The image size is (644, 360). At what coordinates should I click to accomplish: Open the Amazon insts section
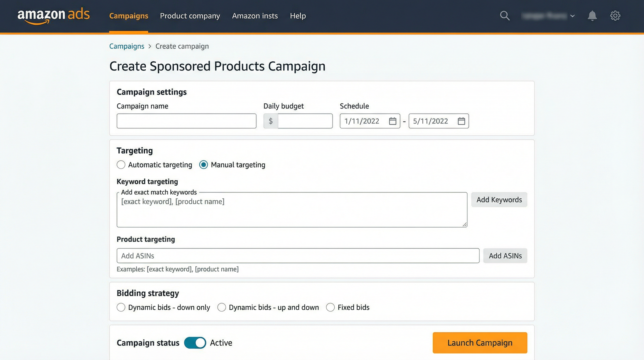pyautogui.click(x=255, y=16)
